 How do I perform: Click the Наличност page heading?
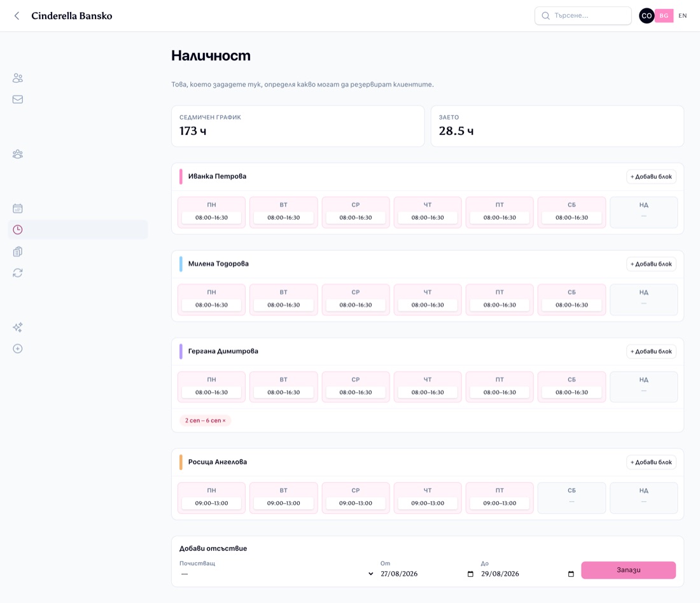[x=211, y=55]
